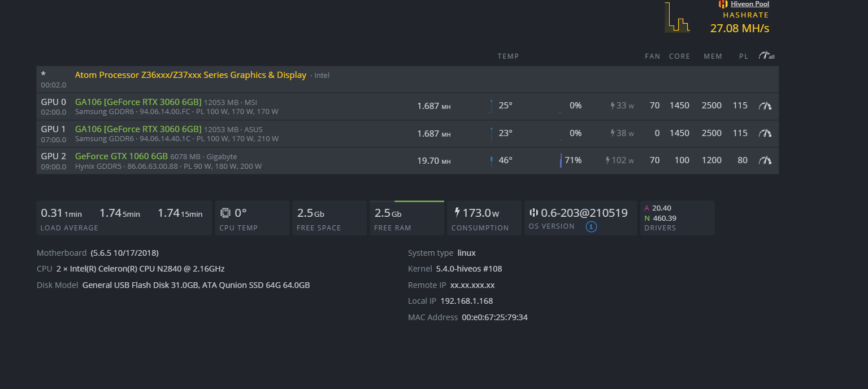Click GPU 0 Samsung GDDR6 details line
The width and height of the screenshot is (868, 389).
point(177,112)
